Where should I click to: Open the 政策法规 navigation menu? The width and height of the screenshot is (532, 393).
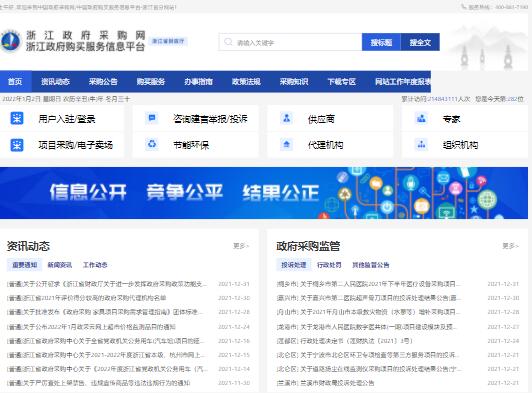246,81
